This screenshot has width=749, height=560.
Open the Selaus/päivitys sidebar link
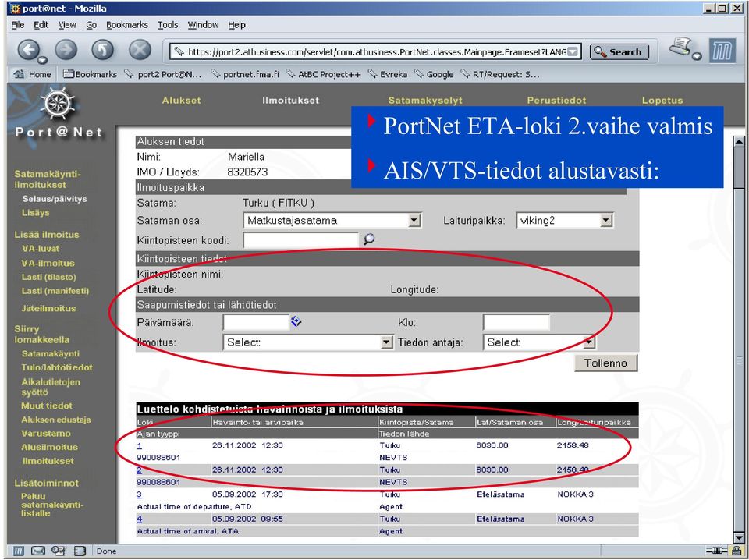coord(55,199)
